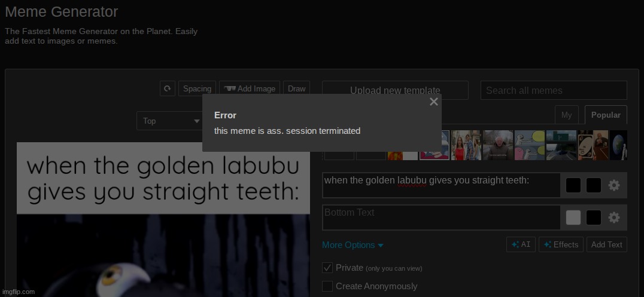
Task: Choose the Distracted Boyfriend meme template
Action: [466, 145]
